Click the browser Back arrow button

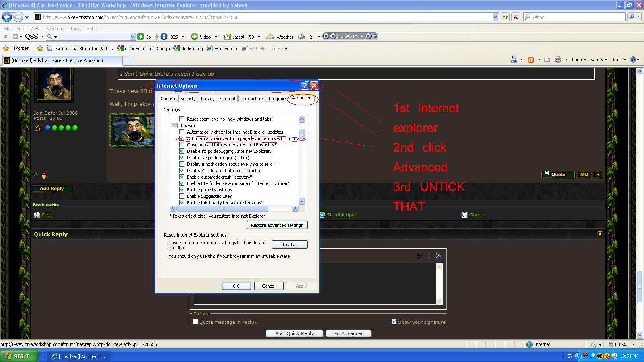[7, 17]
